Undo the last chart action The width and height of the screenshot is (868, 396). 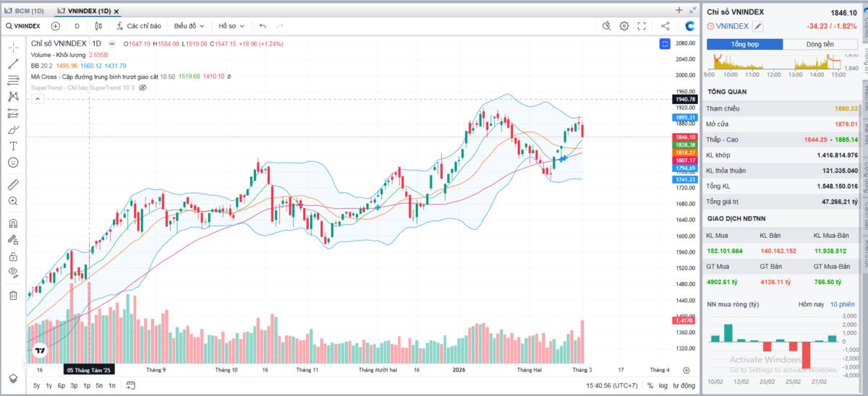click(x=263, y=26)
